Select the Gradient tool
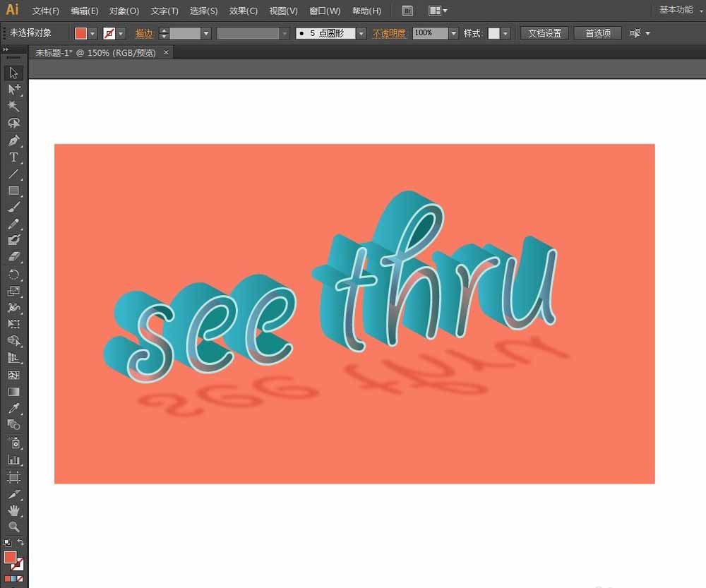Screen dimensions: 706x588 (13, 392)
